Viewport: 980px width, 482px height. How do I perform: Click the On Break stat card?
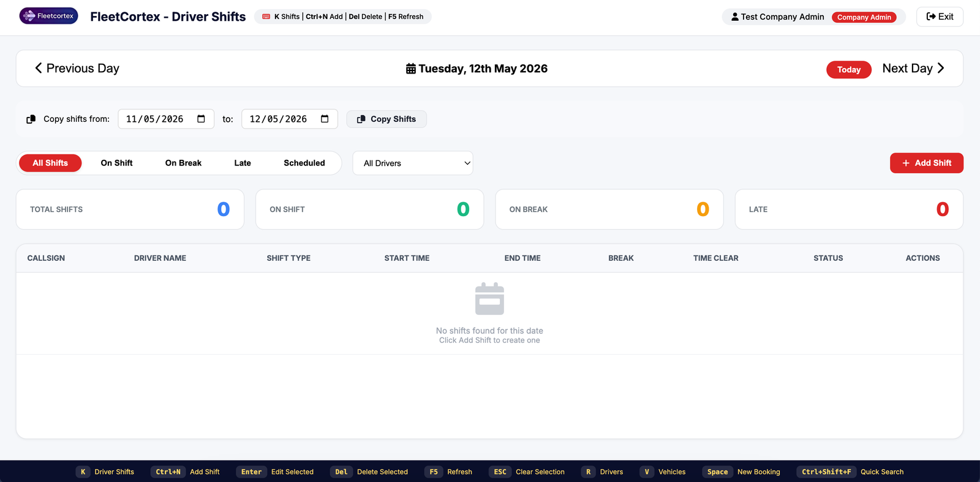point(609,209)
